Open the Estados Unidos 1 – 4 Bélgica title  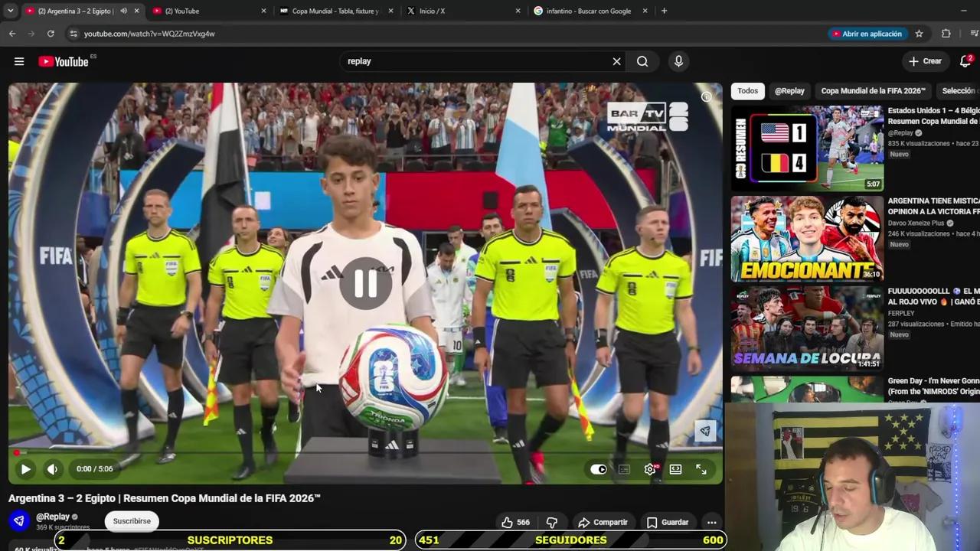(933, 116)
